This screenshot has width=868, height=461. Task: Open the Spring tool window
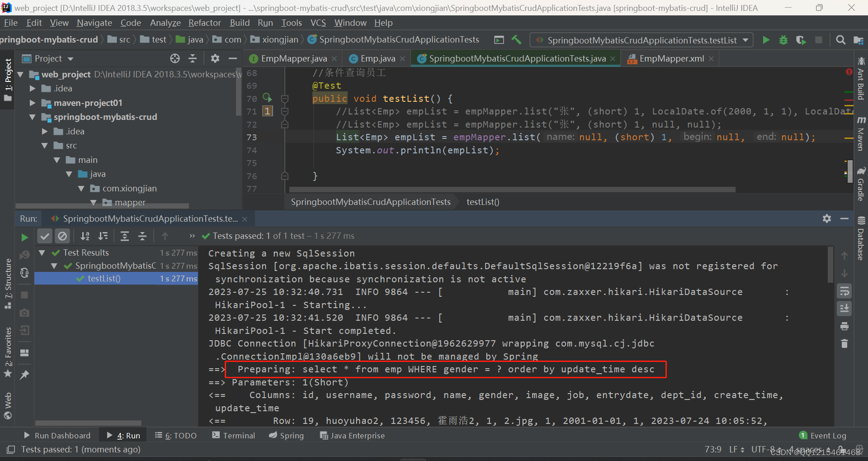click(x=287, y=435)
